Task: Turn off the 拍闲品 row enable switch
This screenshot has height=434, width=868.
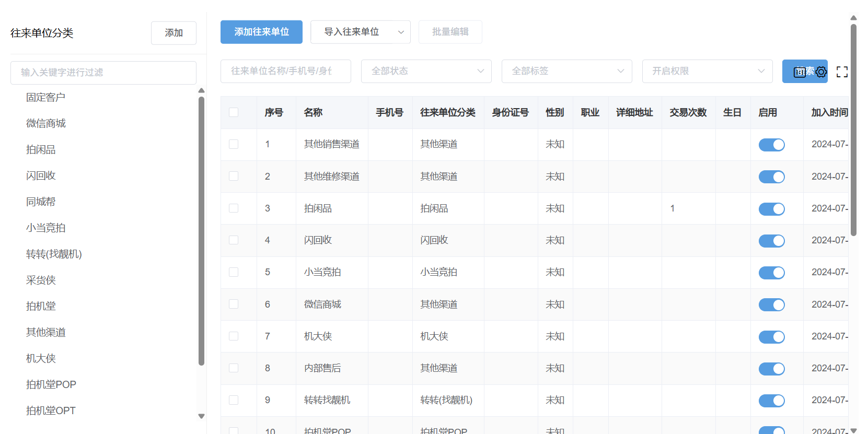Action: (x=771, y=209)
